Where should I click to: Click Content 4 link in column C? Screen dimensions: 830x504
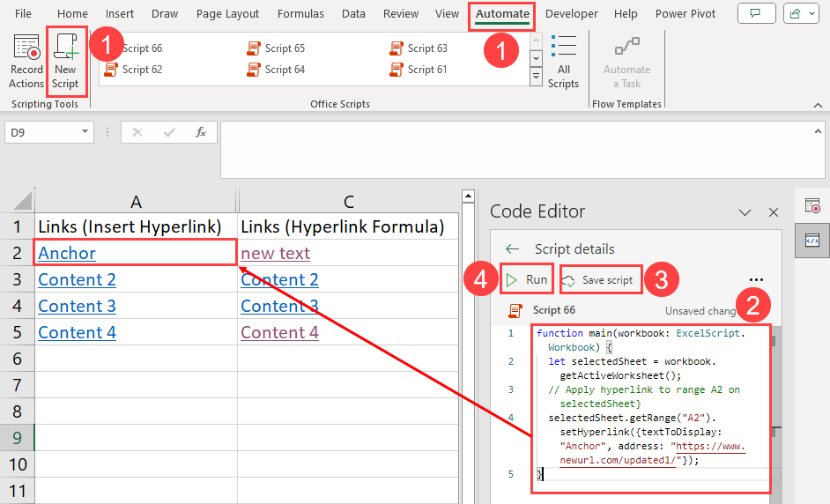pyautogui.click(x=279, y=332)
